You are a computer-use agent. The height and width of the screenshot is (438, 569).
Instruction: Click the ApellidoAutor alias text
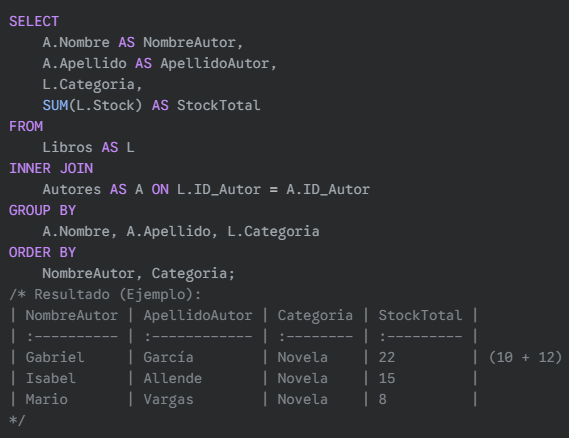tap(214, 64)
